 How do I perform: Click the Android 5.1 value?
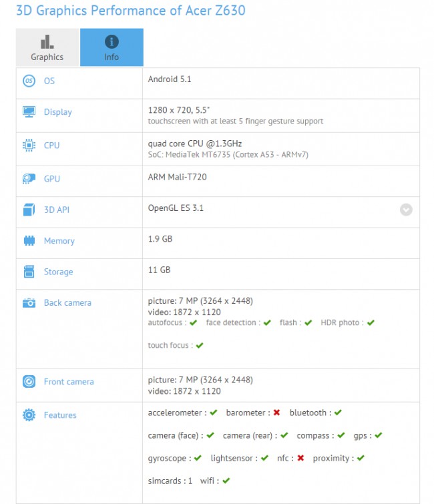(170, 79)
